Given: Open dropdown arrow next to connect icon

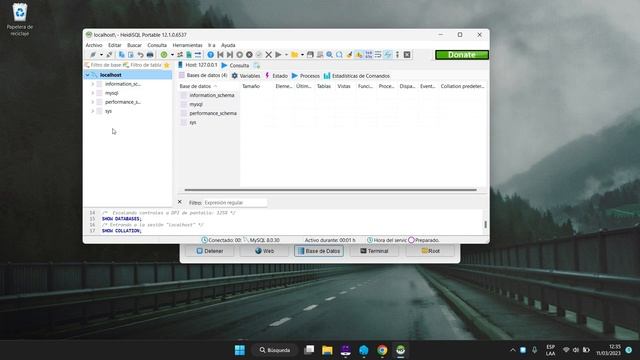Looking at the screenshot, I should (101, 55).
